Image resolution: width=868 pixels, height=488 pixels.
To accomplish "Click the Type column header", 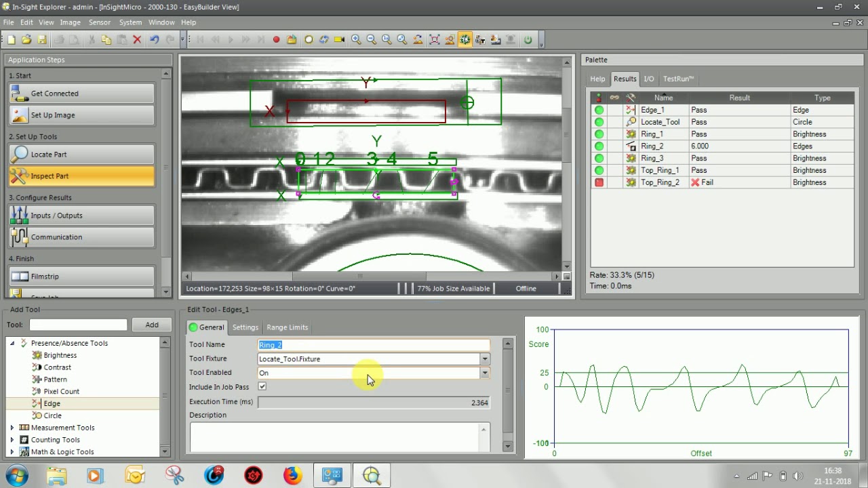I will pyautogui.click(x=822, y=98).
